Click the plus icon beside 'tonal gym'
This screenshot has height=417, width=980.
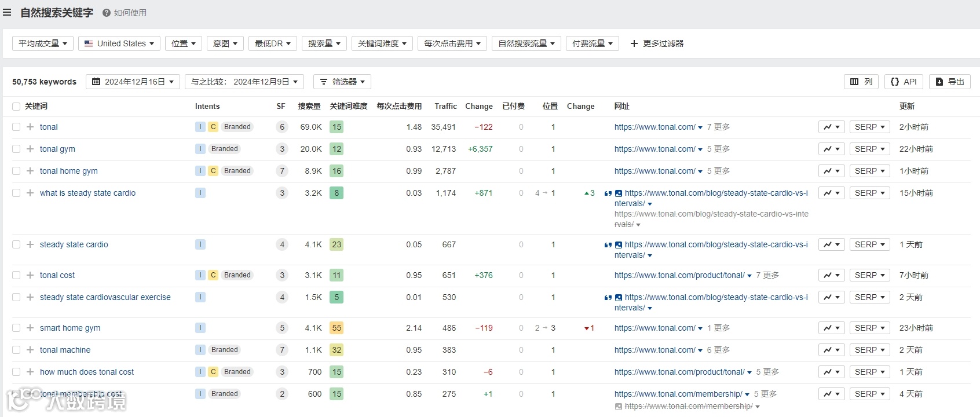click(x=30, y=149)
